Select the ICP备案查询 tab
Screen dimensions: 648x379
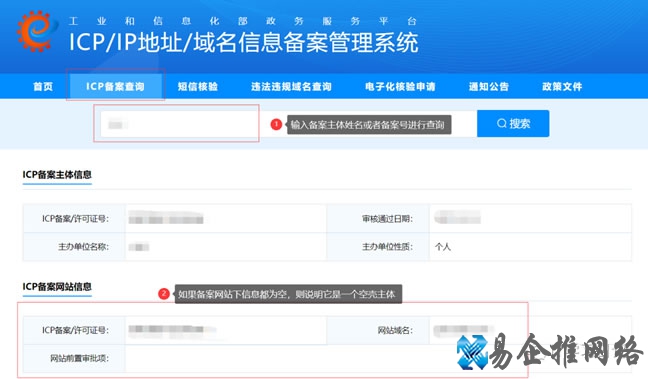115,86
